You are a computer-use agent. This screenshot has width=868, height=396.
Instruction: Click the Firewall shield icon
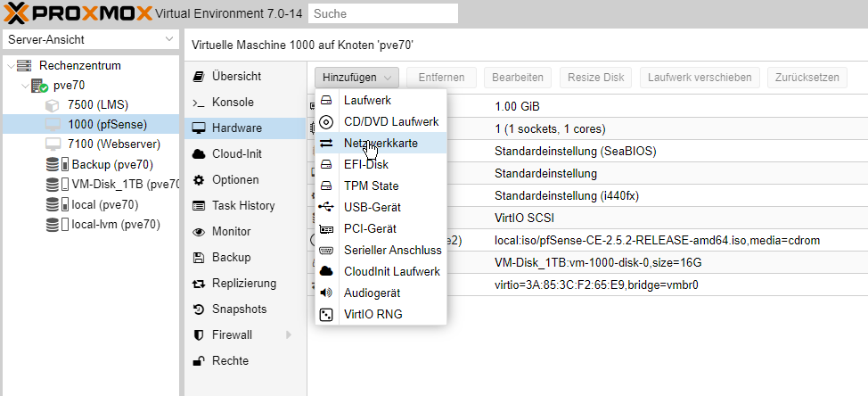pos(198,335)
